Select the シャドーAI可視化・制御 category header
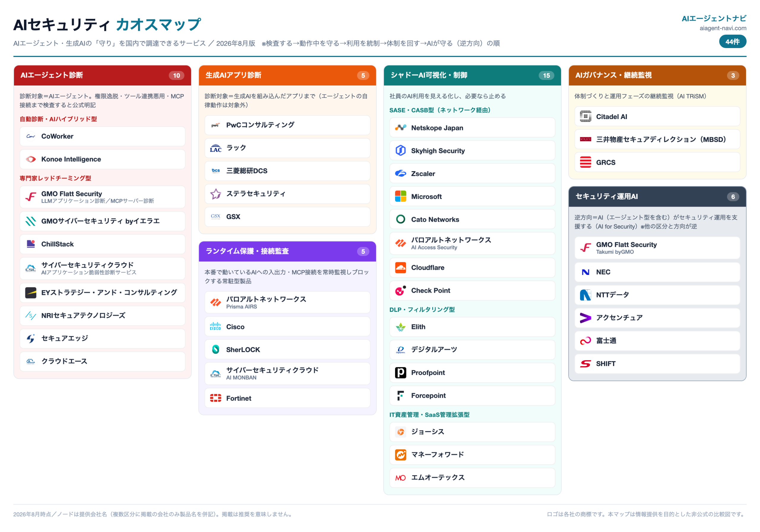760x532 pixels. pyautogui.click(x=472, y=75)
